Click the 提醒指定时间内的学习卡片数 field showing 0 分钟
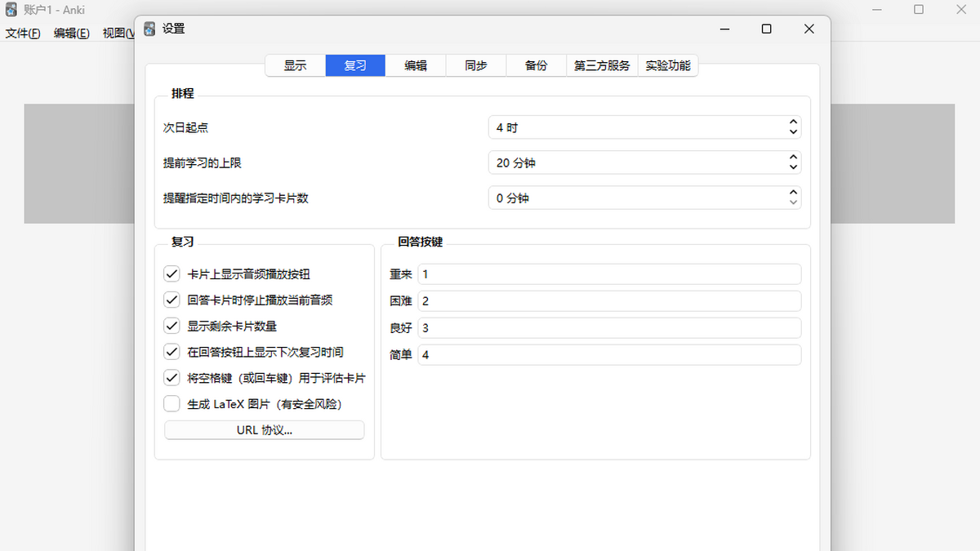Screen dimensions: 980x551 [644, 198]
